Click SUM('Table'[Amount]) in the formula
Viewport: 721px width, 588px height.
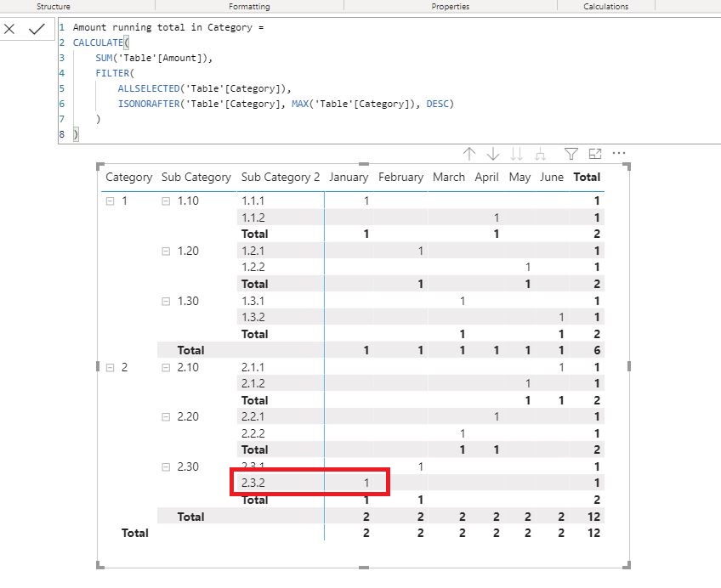point(152,58)
